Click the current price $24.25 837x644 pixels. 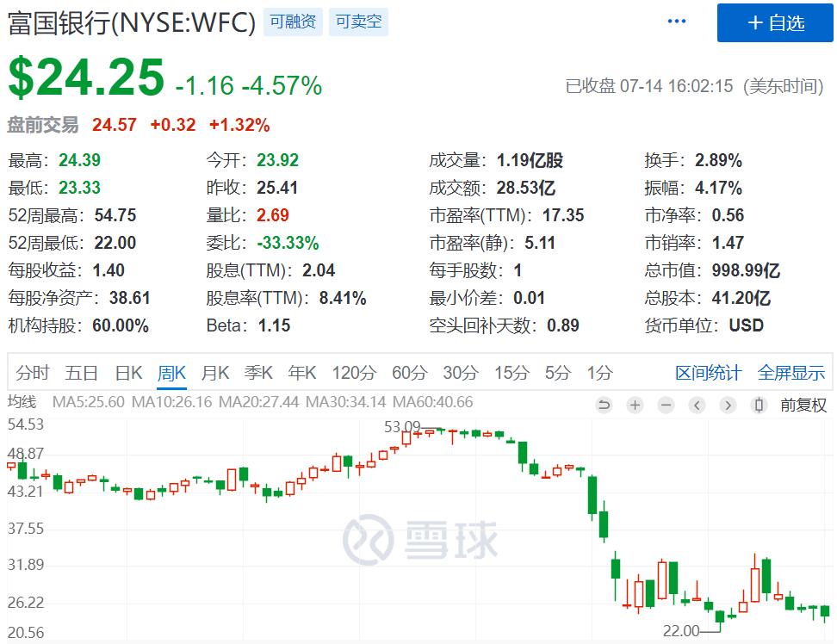pyautogui.click(x=86, y=77)
